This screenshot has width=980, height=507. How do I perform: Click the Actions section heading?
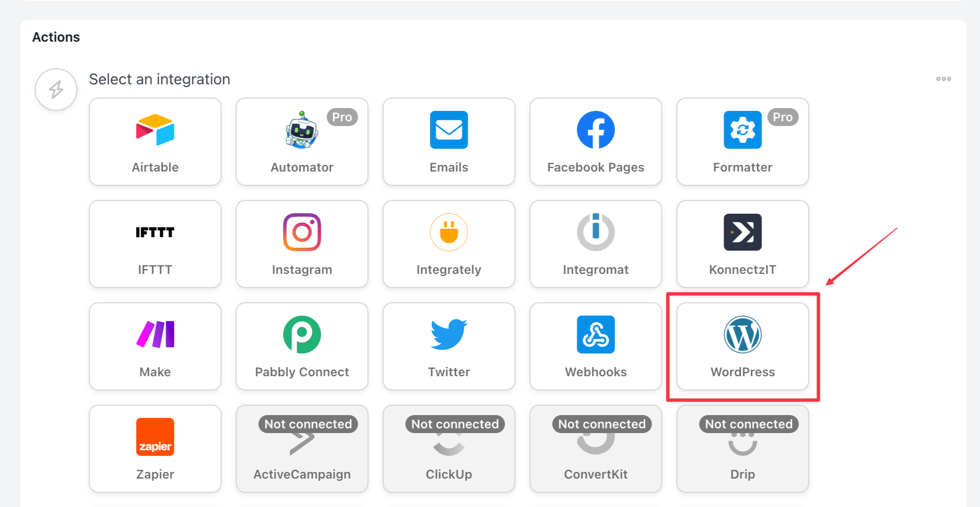[56, 37]
